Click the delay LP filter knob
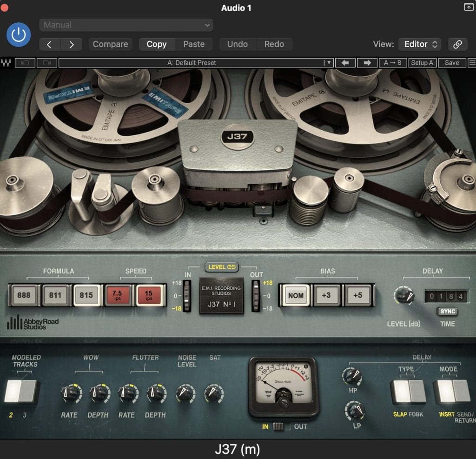The height and width of the screenshot is (459, 476). click(355, 411)
